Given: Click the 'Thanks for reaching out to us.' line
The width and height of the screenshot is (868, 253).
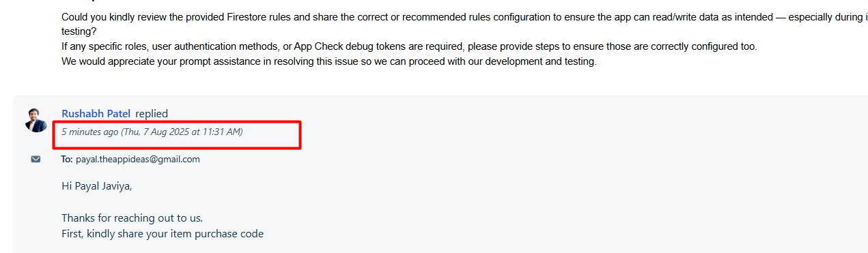Looking at the screenshot, I should pyautogui.click(x=132, y=218).
